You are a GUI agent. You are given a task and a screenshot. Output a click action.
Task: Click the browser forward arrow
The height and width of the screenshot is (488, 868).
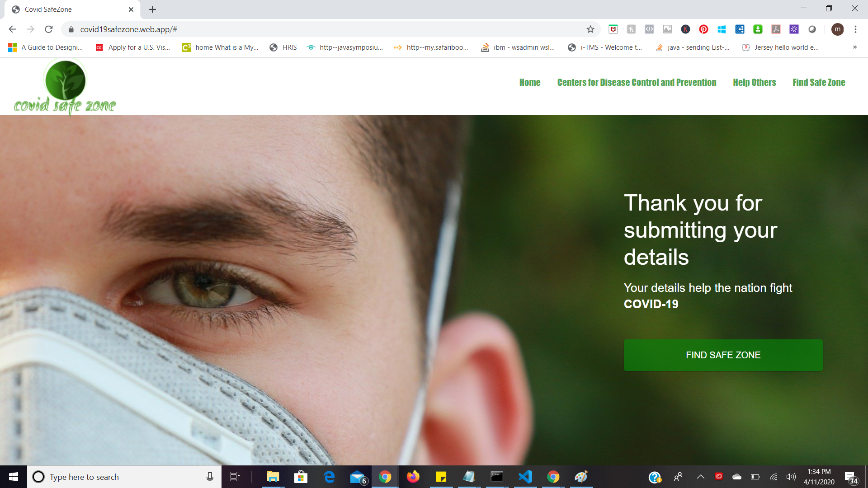coord(30,29)
